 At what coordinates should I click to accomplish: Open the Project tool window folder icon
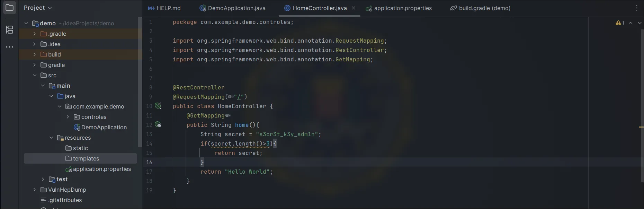click(10, 8)
